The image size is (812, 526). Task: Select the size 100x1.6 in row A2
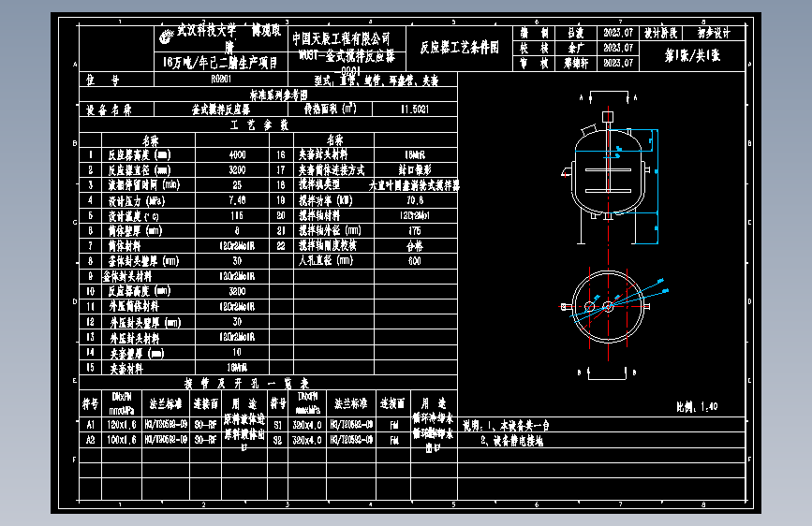(121, 440)
